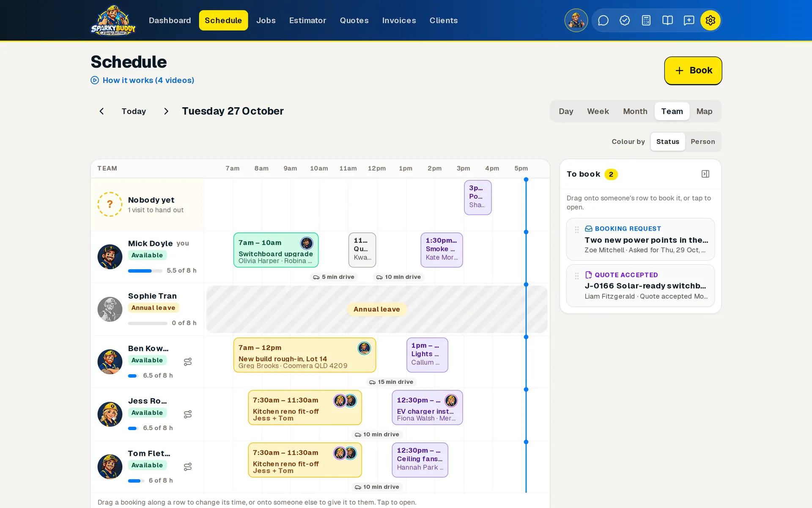
Task: Open the New build rough-in, Lot 14 booking
Action: [304, 355]
